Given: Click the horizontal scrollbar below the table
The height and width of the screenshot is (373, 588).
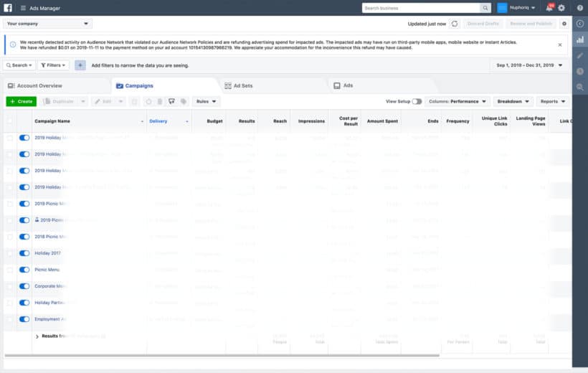Looking at the screenshot, I should tap(222, 355).
